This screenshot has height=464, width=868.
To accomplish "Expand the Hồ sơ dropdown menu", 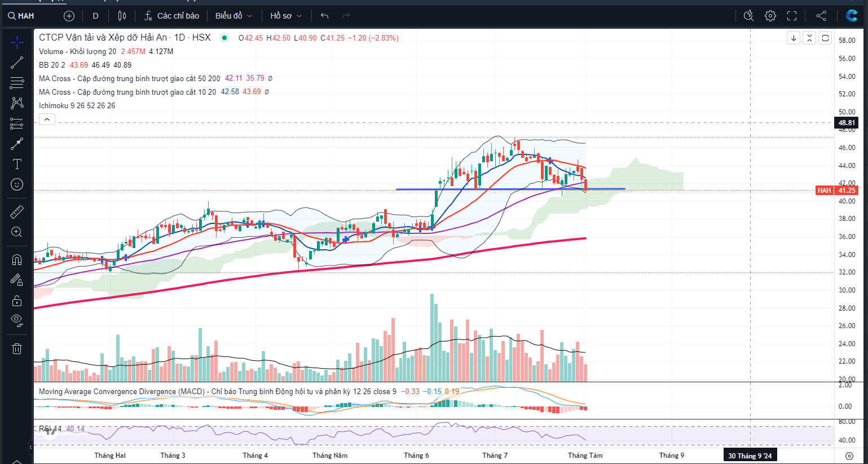I will pos(286,16).
